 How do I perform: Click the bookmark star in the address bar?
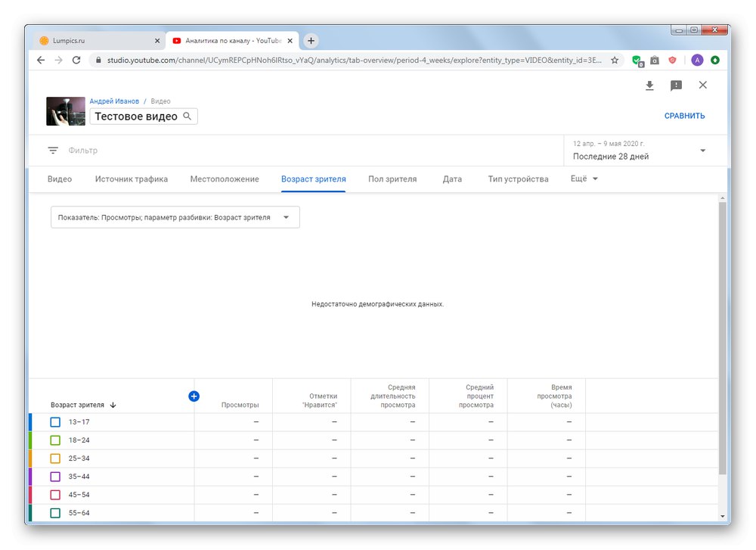[616, 59]
